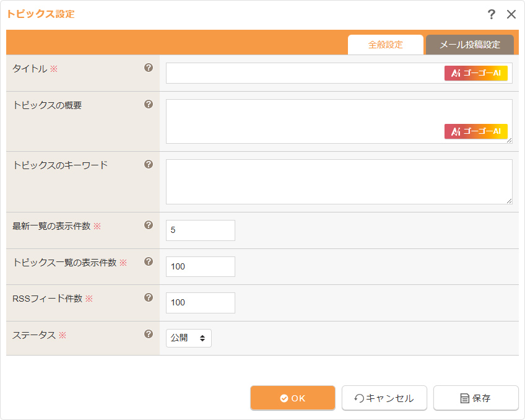Viewport: 525px width, 420px height.
Task: View help for RSSフィード件数
Action: pyautogui.click(x=149, y=297)
